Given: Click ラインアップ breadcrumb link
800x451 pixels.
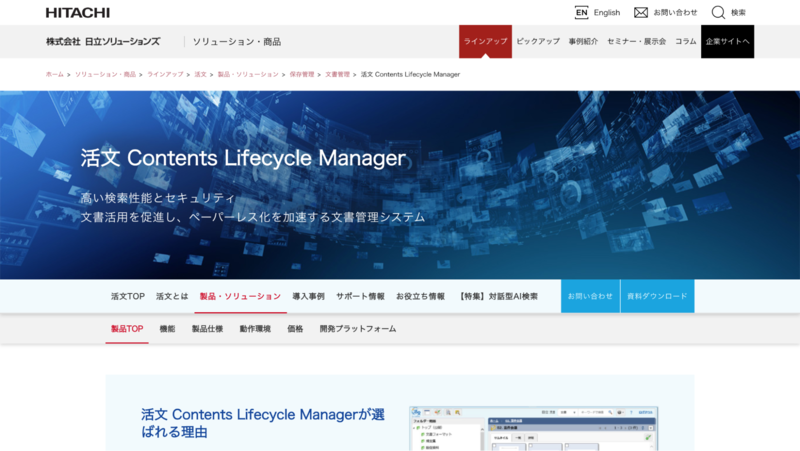Looking at the screenshot, I should tap(165, 74).
